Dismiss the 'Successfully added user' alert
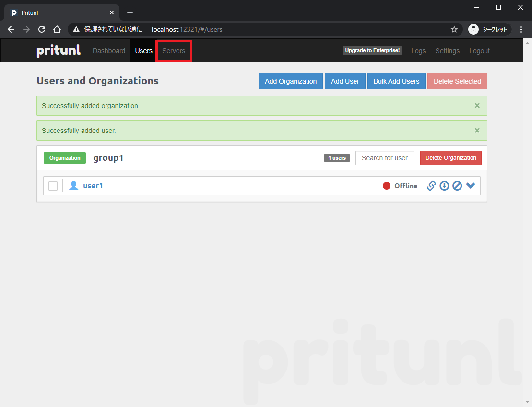 tap(477, 131)
